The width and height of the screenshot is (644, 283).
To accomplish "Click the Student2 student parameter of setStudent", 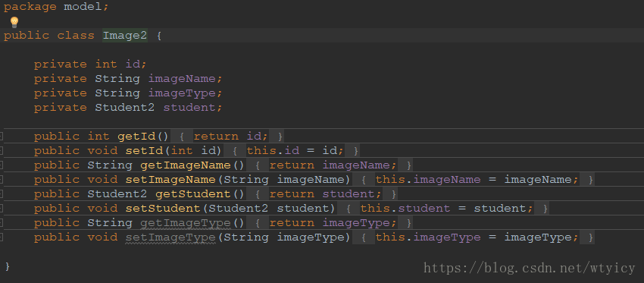I will click(269, 209).
